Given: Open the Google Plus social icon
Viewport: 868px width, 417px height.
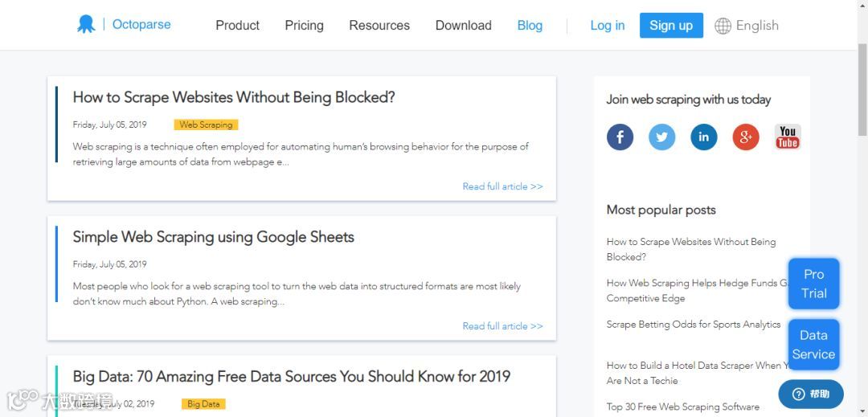Looking at the screenshot, I should 746,137.
